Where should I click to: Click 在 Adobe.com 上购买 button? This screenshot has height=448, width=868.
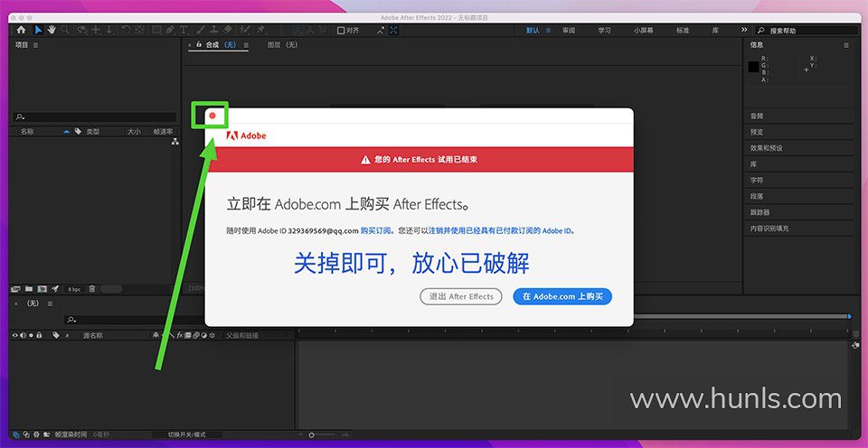pyautogui.click(x=562, y=296)
